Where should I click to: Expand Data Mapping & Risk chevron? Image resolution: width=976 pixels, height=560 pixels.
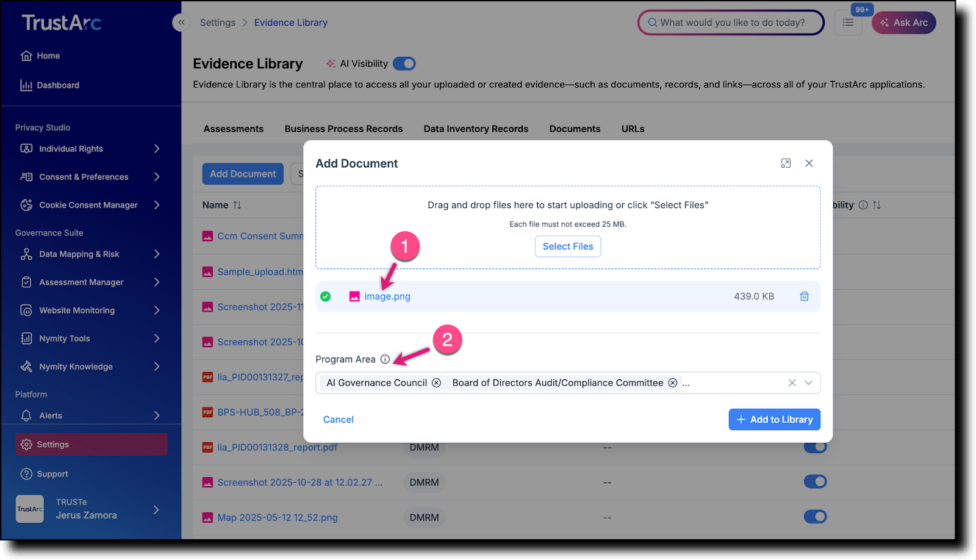(157, 254)
